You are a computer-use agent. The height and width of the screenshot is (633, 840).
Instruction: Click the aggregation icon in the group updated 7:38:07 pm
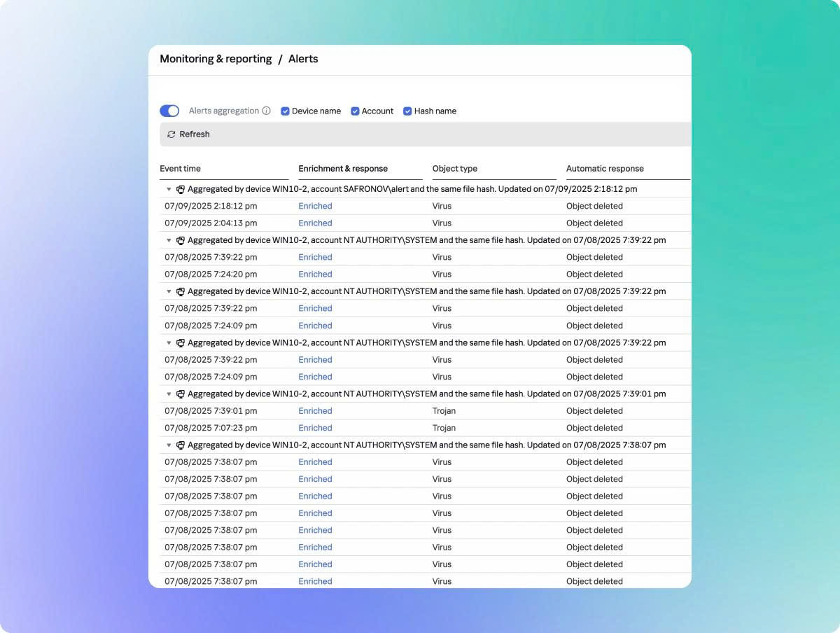click(181, 445)
